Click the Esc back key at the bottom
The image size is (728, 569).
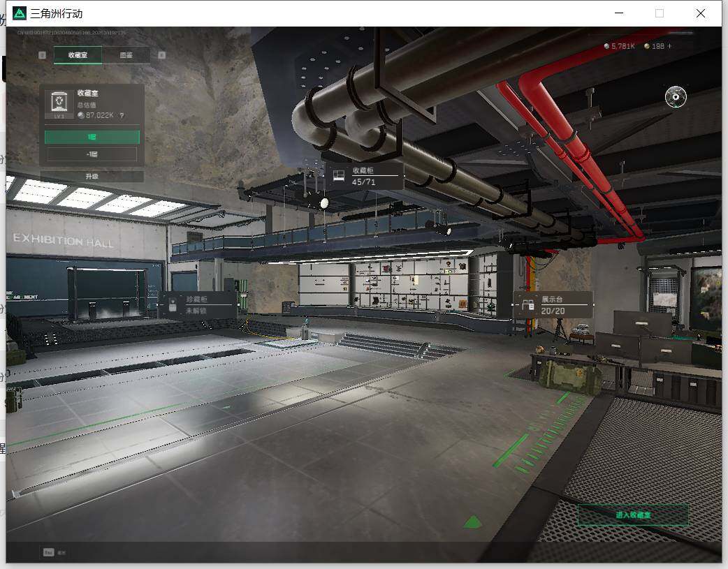[x=49, y=552]
